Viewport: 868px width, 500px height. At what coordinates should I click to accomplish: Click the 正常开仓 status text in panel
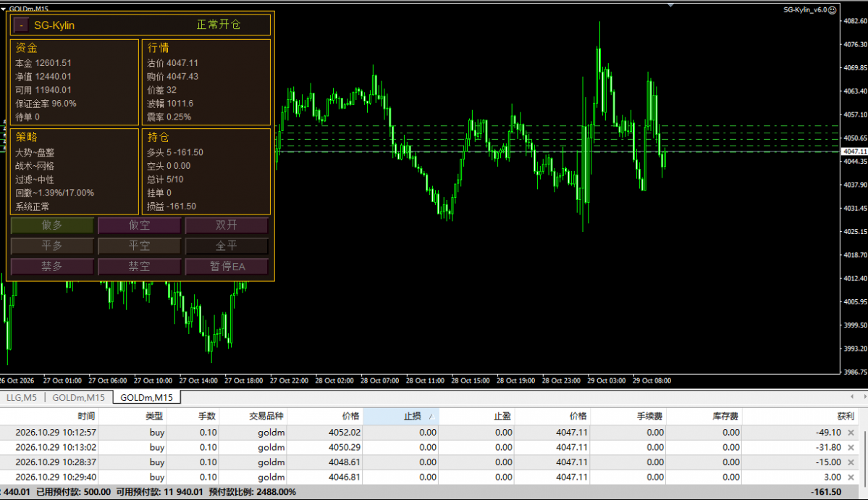click(x=219, y=25)
